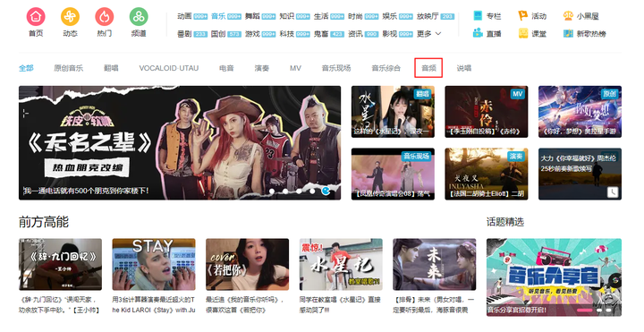Open the 动态 pinwheel icon
Image resolution: width=644 pixels, height=332 pixels.
pyautogui.click(x=71, y=17)
